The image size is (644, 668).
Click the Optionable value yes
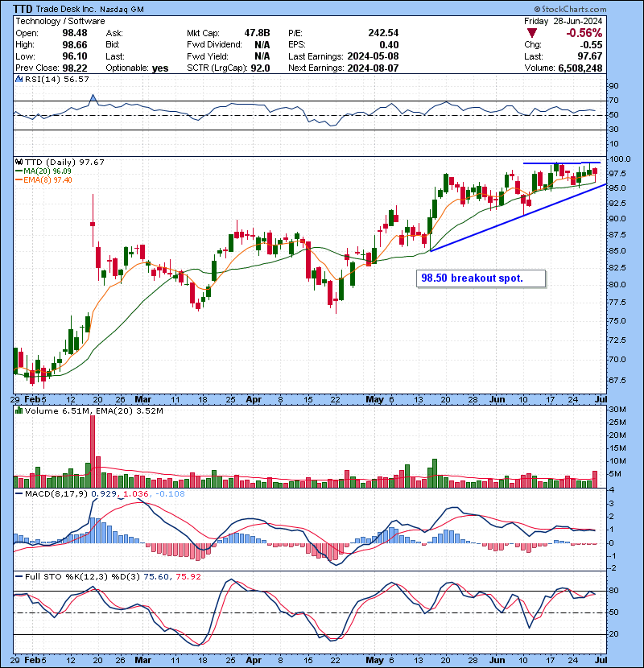point(160,68)
